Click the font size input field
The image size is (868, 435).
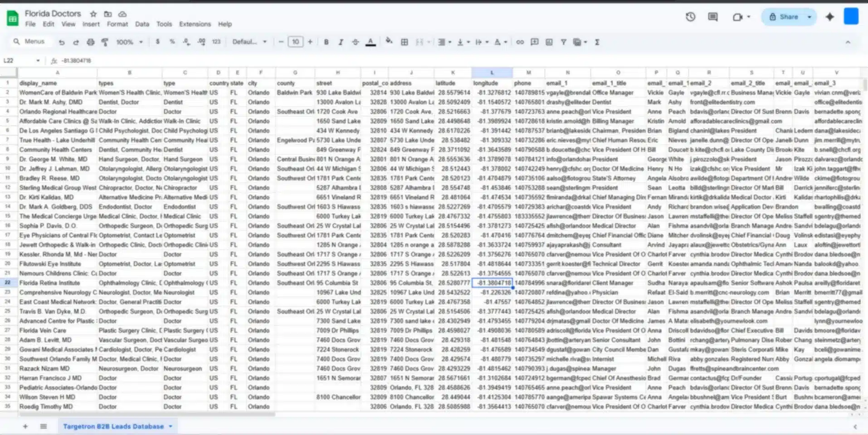295,42
